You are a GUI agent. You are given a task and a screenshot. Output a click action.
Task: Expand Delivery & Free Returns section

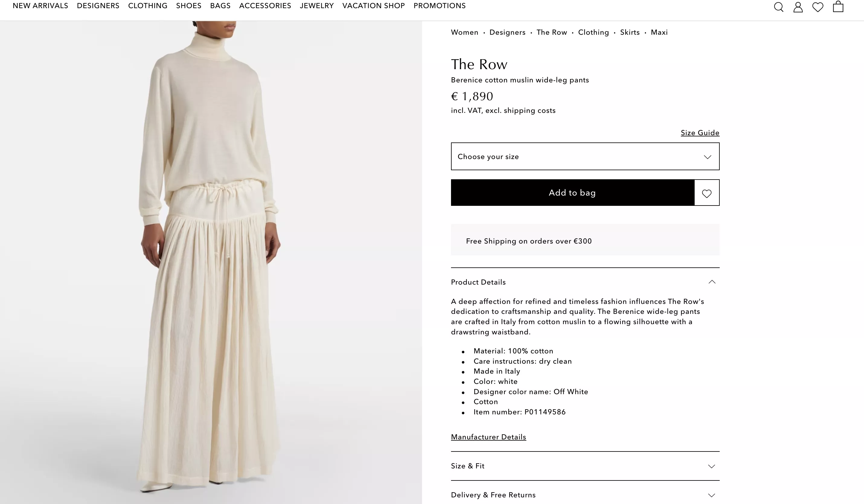pyautogui.click(x=585, y=495)
